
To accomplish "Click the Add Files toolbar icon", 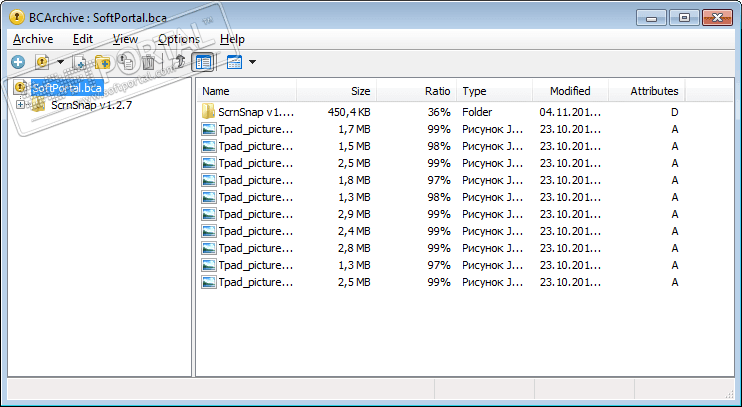I will point(79,62).
